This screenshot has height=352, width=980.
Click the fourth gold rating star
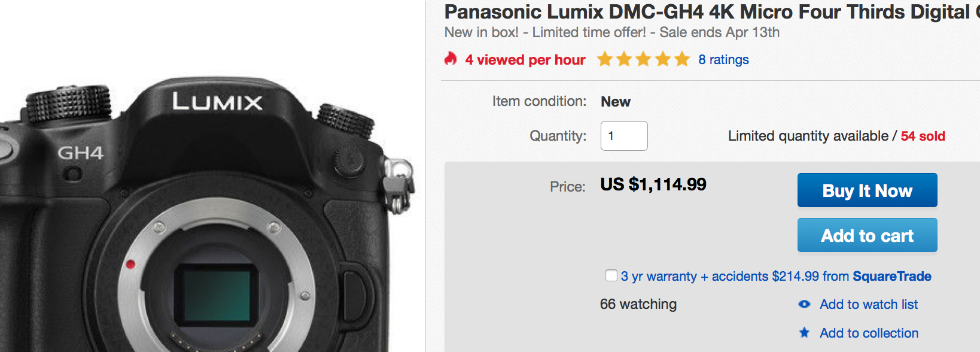(x=663, y=59)
